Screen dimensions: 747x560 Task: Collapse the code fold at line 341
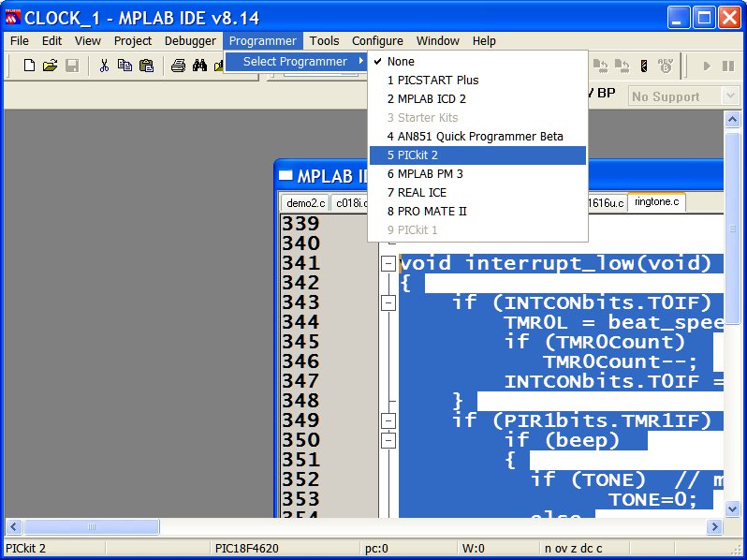coord(388,263)
